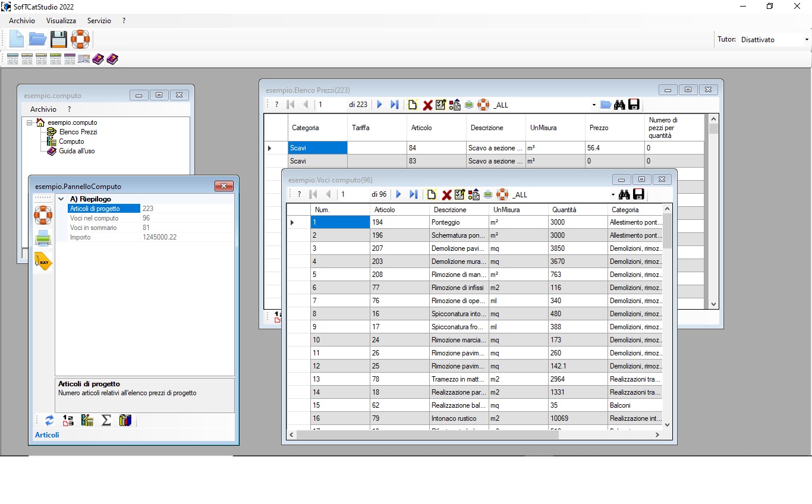Open the last purple help book icon

pyautogui.click(x=112, y=59)
